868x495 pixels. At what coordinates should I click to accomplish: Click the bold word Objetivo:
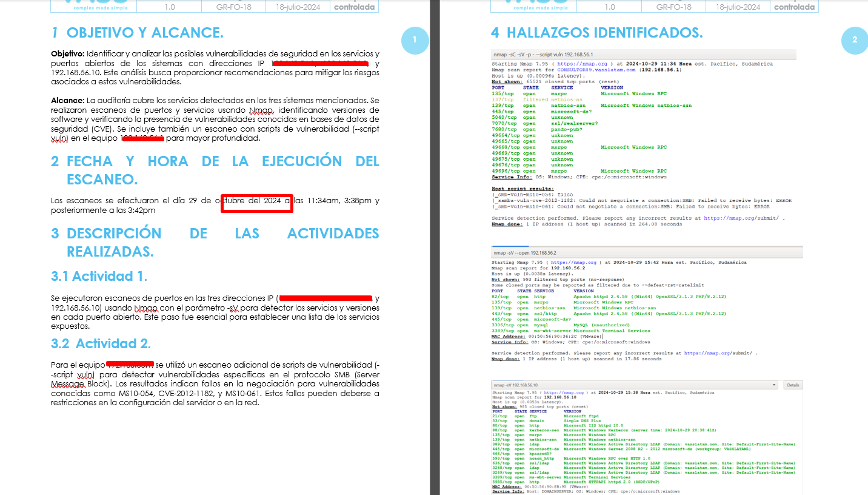pos(67,54)
